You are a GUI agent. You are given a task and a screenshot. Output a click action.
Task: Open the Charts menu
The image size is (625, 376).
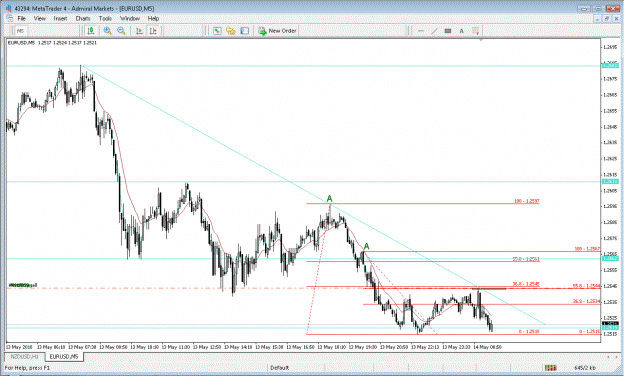pyautogui.click(x=83, y=18)
